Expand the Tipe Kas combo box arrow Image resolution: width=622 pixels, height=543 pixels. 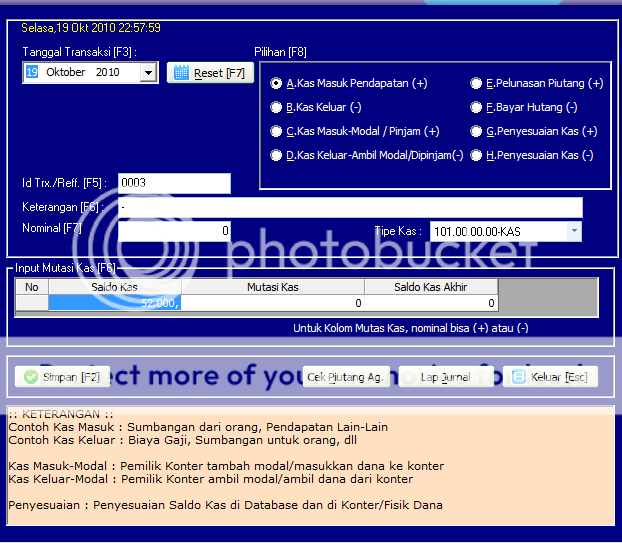pos(574,231)
